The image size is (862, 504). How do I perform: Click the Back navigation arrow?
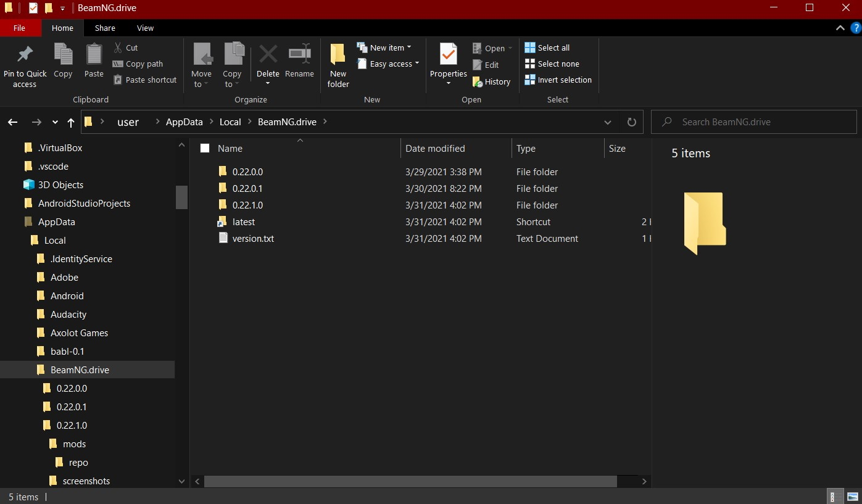12,122
